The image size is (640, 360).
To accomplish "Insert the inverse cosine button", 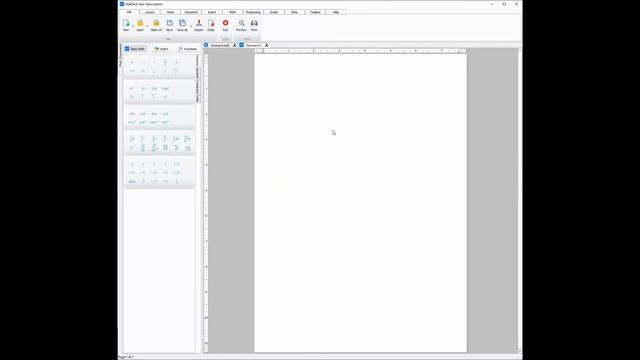I will click(143, 122).
